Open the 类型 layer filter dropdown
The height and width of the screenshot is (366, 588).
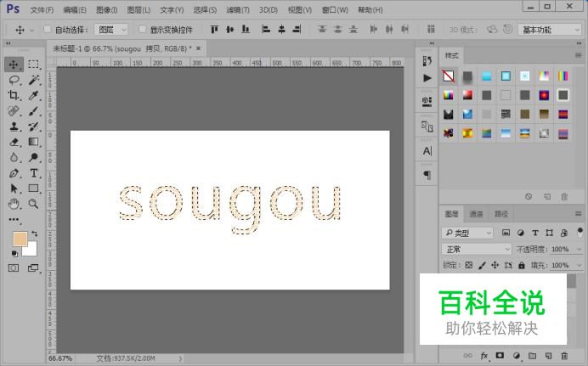[x=467, y=233]
